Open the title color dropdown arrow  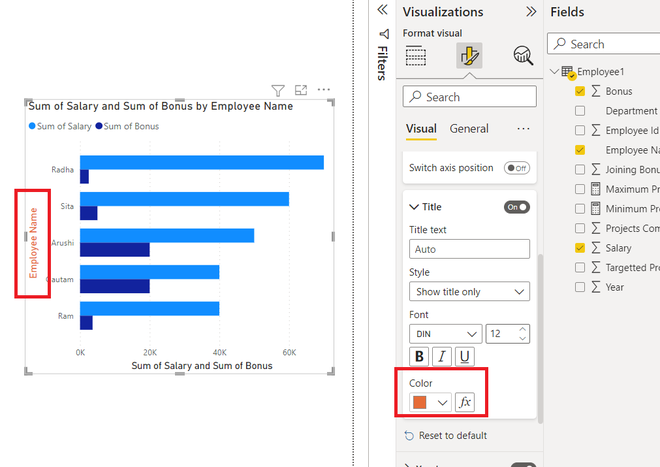[442, 403]
